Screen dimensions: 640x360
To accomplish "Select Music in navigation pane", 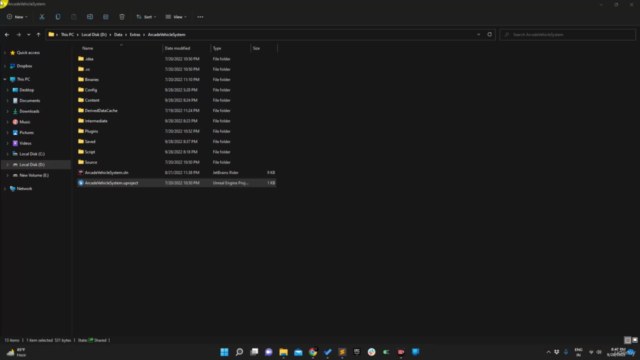I will click(x=24, y=122).
